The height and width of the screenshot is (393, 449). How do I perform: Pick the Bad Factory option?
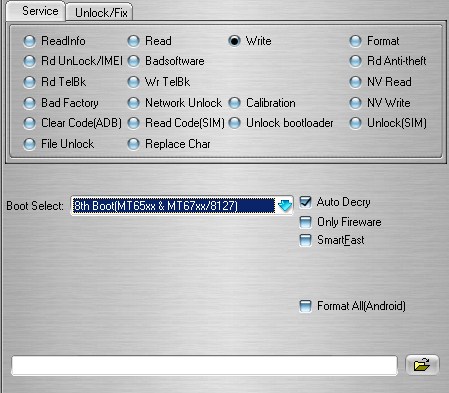pyautogui.click(x=29, y=103)
